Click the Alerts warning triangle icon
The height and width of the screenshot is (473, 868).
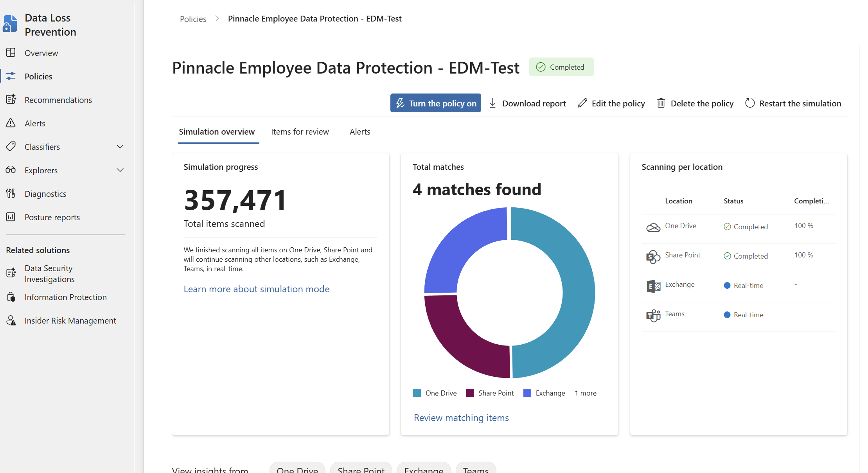[11, 123]
